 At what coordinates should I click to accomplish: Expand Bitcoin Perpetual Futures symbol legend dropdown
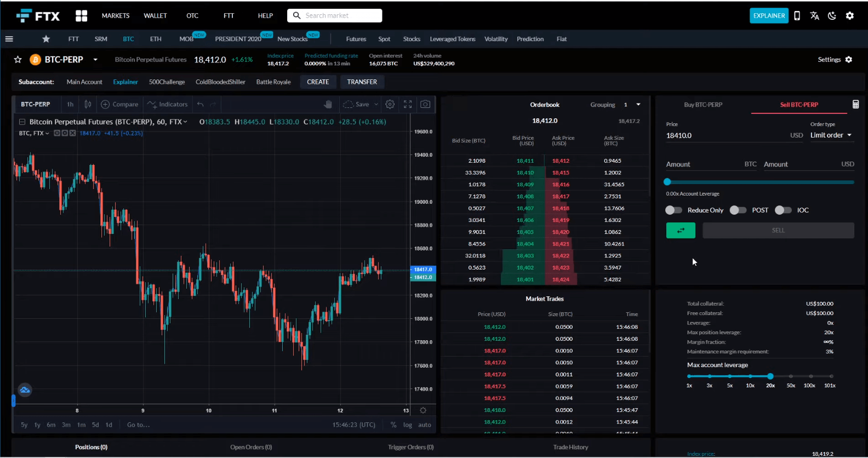185,122
